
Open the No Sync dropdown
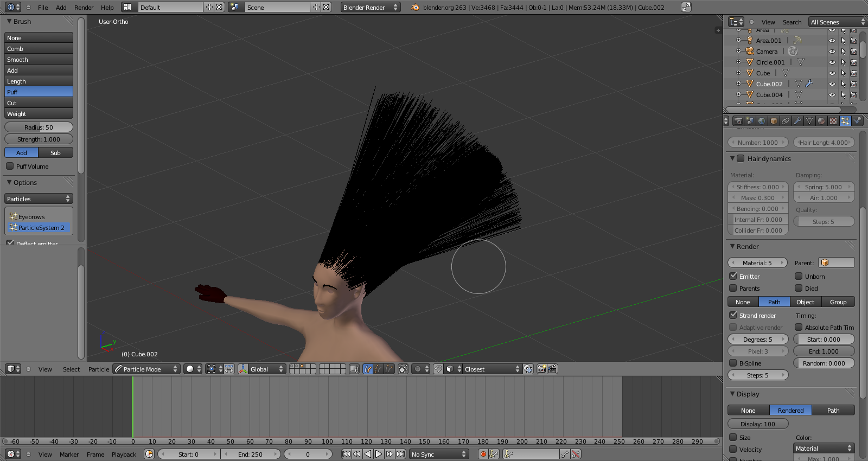tap(439, 454)
